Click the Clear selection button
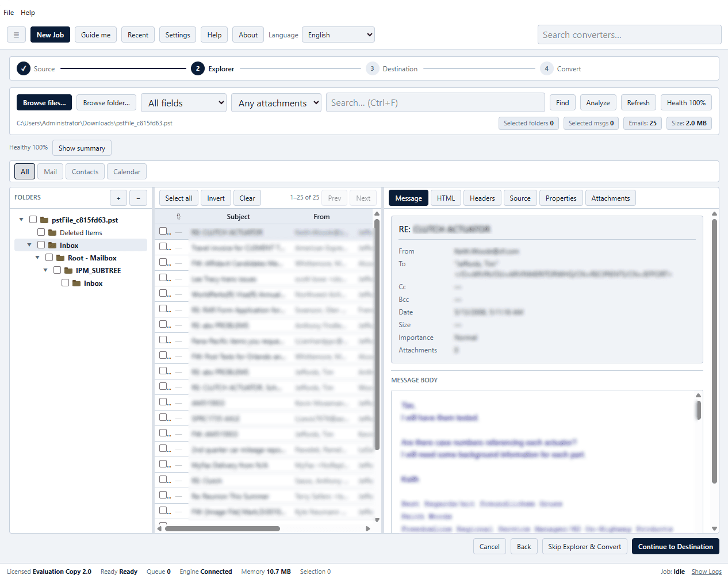The height and width of the screenshot is (579, 728). point(247,198)
